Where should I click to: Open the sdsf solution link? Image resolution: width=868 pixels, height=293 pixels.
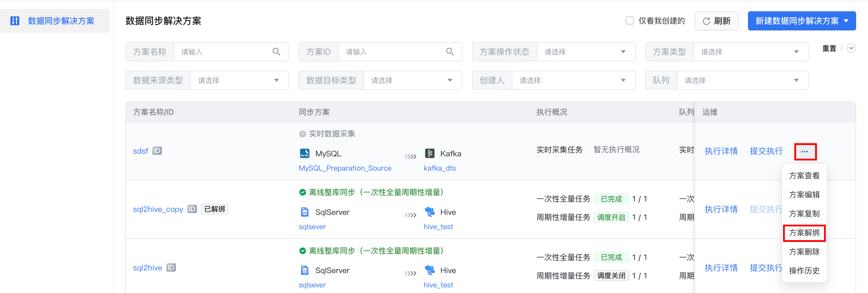141,151
